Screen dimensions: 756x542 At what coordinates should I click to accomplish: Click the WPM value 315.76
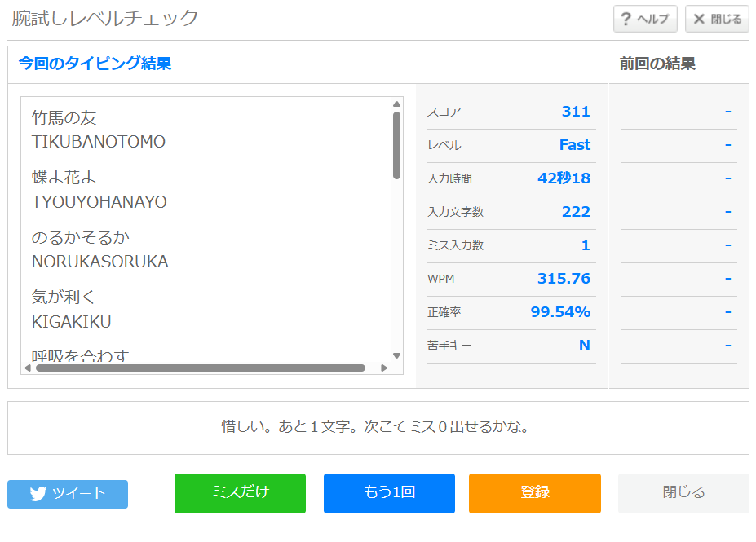[x=564, y=279]
